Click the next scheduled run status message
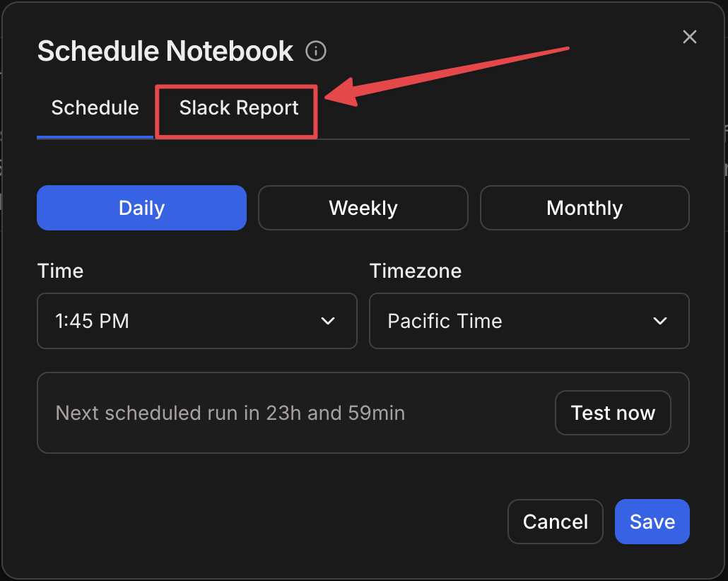 pos(230,413)
